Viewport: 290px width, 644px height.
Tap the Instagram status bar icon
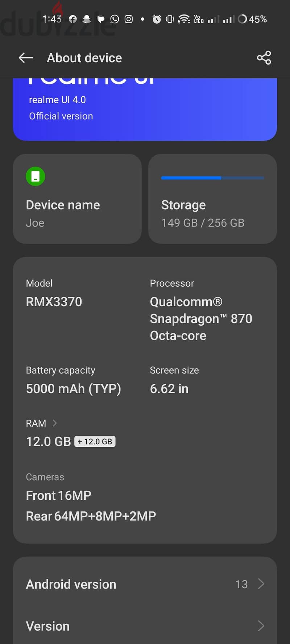pyautogui.click(x=129, y=19)
